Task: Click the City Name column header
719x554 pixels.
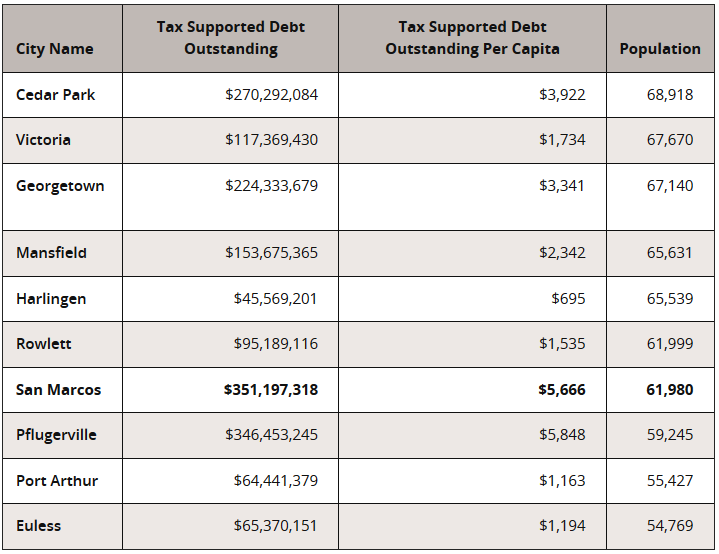Action: 55,49
